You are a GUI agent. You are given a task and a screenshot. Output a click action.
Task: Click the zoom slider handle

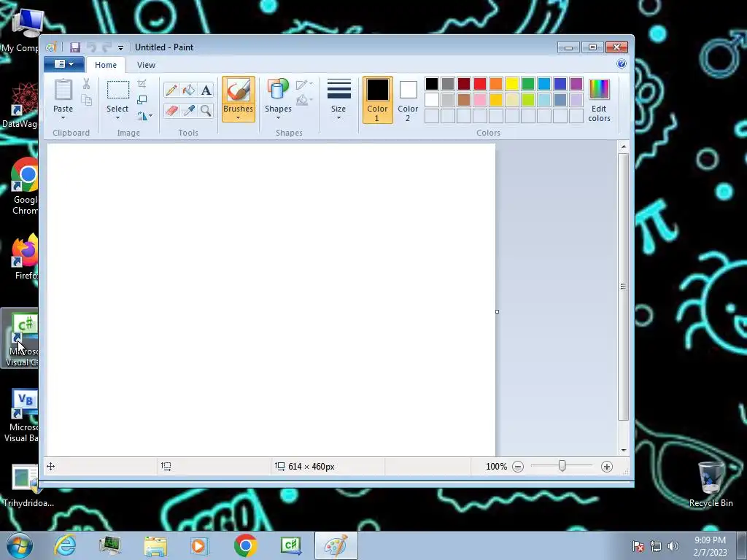[562, 467]
